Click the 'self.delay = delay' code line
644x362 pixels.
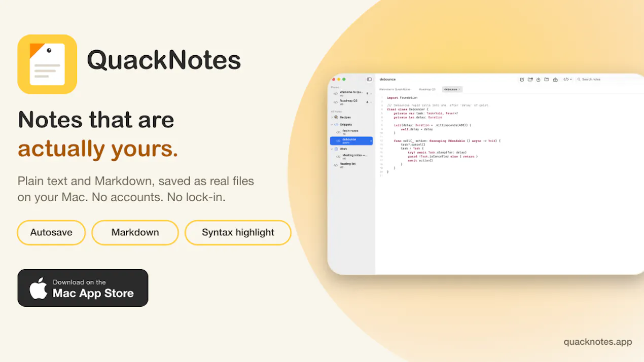coord(417,129)
